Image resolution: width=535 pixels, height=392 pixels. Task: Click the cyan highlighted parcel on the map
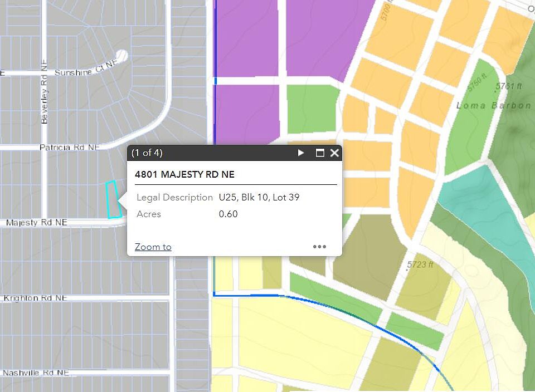click(x=114, y=200)
